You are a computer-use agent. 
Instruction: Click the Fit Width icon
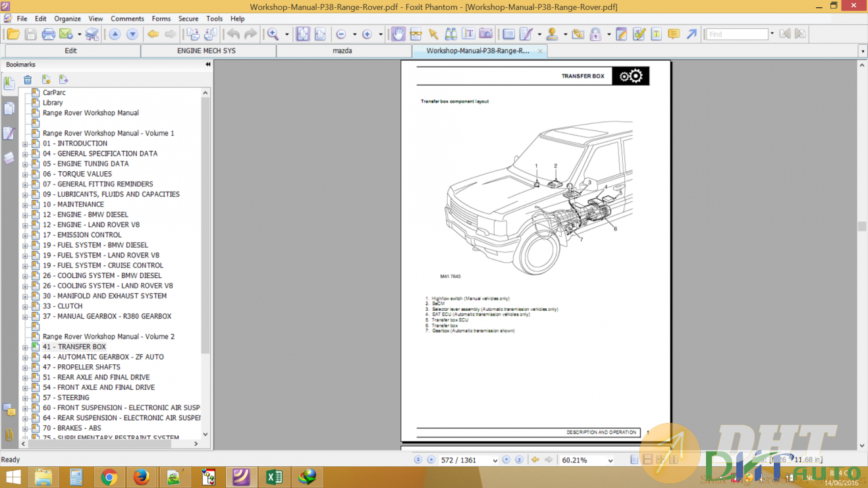click(x=320, y=34)
